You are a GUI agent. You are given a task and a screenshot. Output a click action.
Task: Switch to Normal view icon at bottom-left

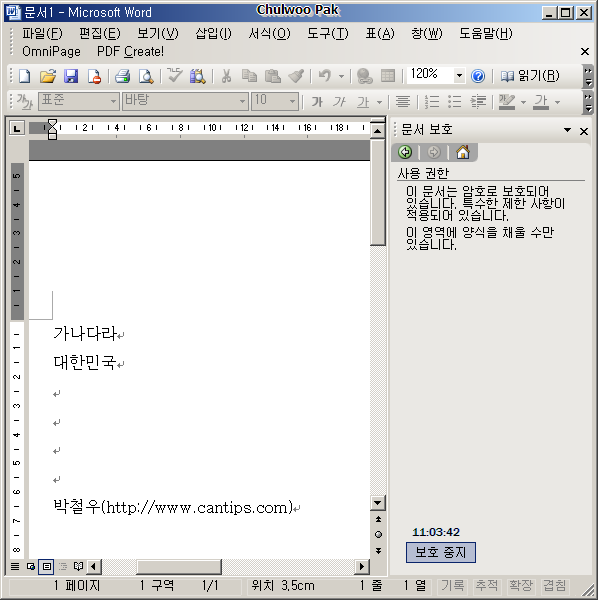15,566
